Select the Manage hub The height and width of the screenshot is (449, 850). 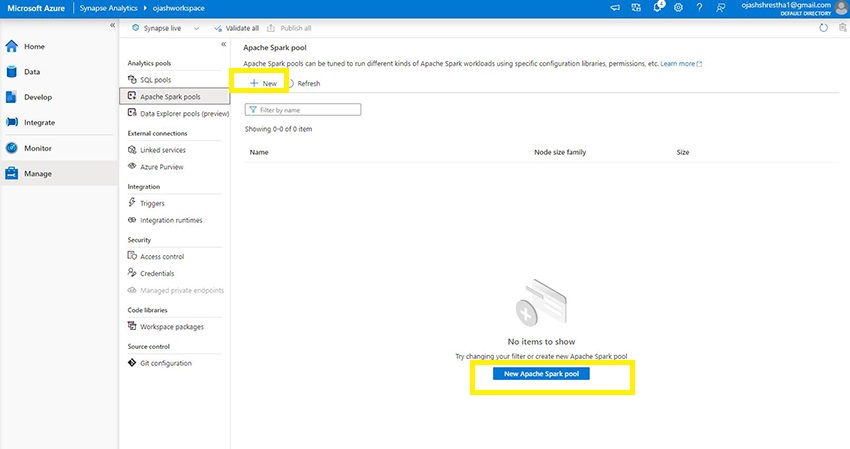click(x=59, y=174)
